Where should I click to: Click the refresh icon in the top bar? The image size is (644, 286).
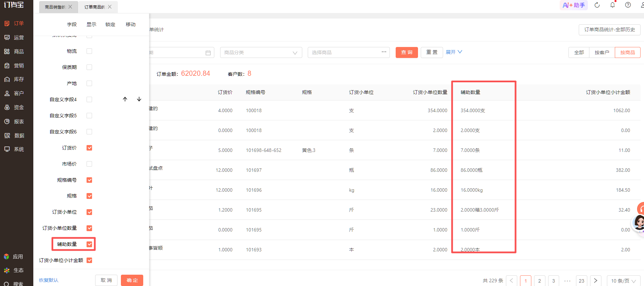[x=597, y=5]
